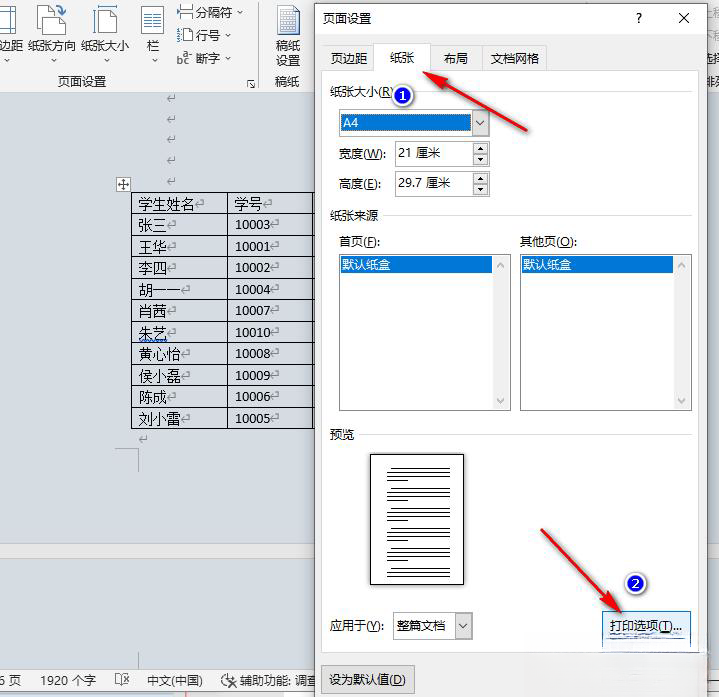This screenshot has height=697, width=719.
Task: Click the 其他页 list scroll down arrow
Action: coord(681,400)
